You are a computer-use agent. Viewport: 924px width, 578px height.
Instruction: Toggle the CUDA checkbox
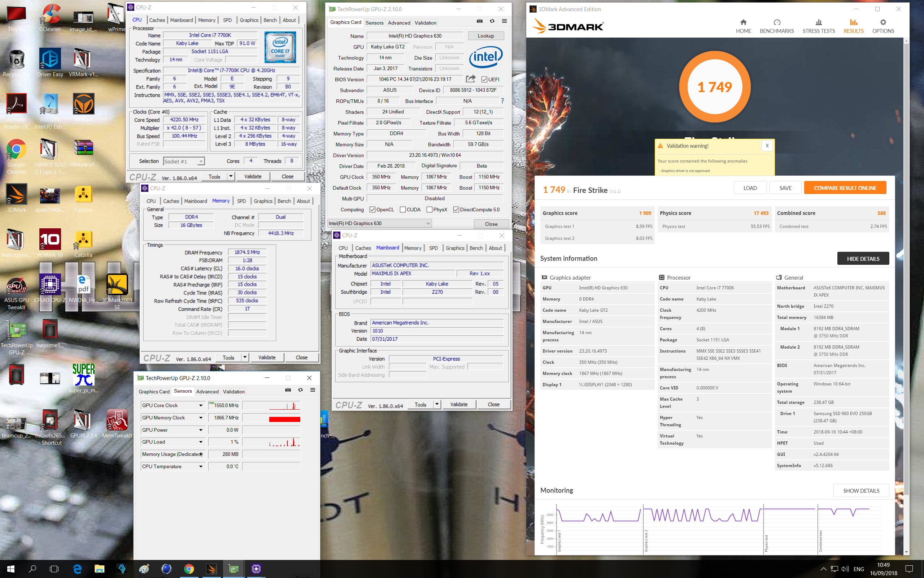pos(403,210)
